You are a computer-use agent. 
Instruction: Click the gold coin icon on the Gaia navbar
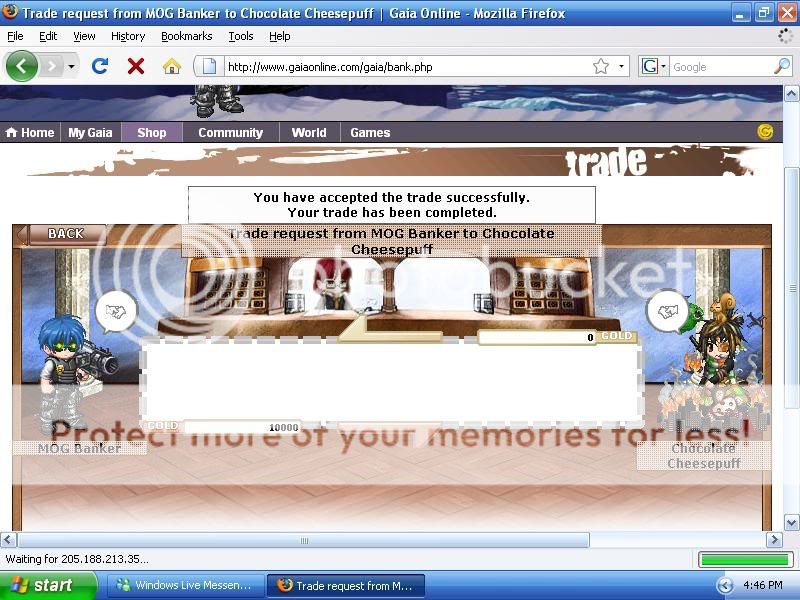pos(763,131)
